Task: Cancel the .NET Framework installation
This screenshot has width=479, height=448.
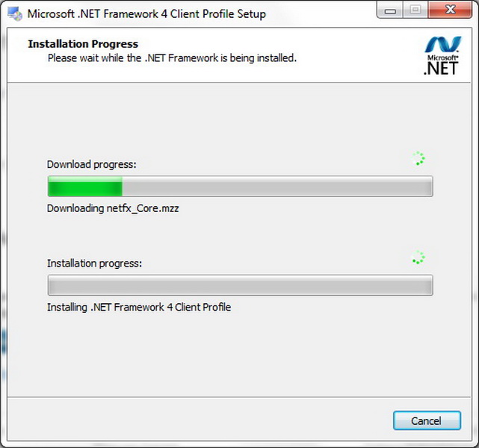Action: 426,421
